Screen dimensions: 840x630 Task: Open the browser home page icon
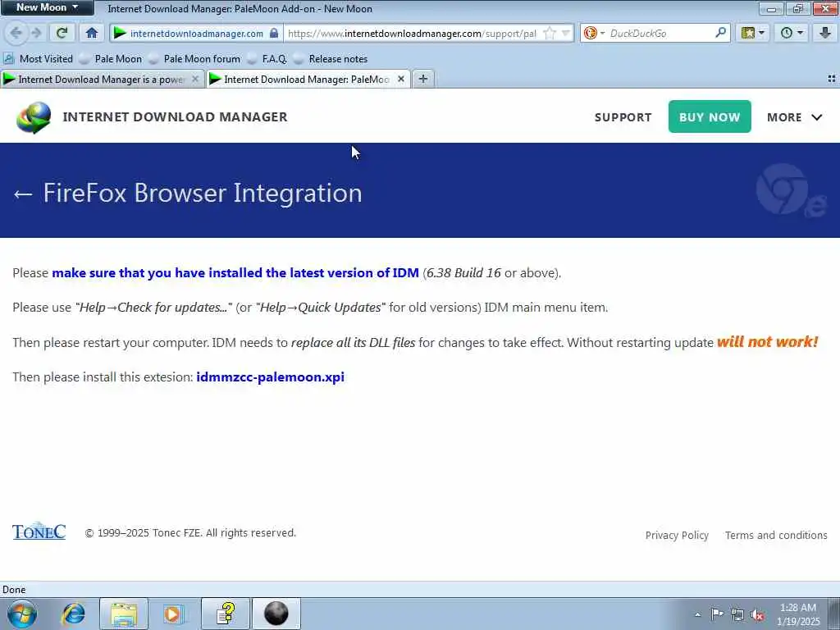(x=92, y=33)
